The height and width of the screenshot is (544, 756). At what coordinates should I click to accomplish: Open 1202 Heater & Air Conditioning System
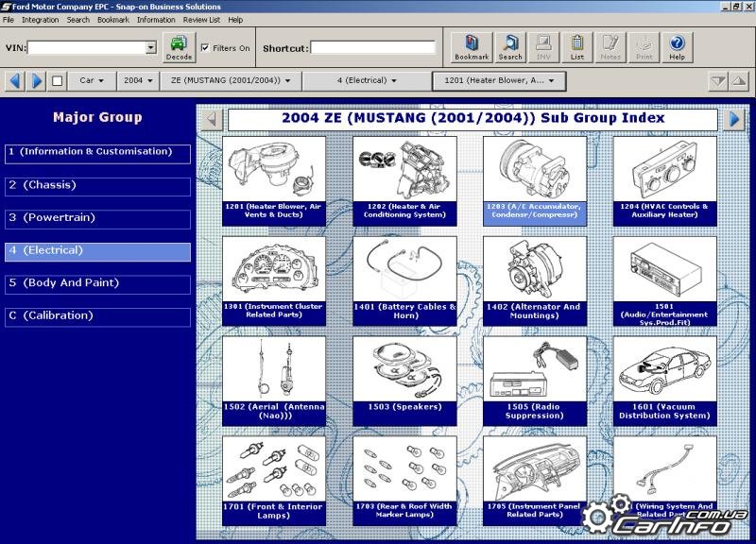404,181
